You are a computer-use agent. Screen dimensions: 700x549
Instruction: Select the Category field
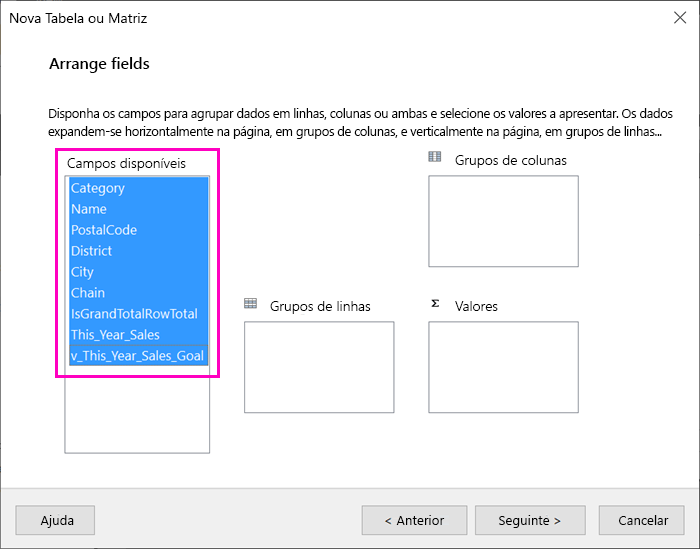tap(138, 188)
